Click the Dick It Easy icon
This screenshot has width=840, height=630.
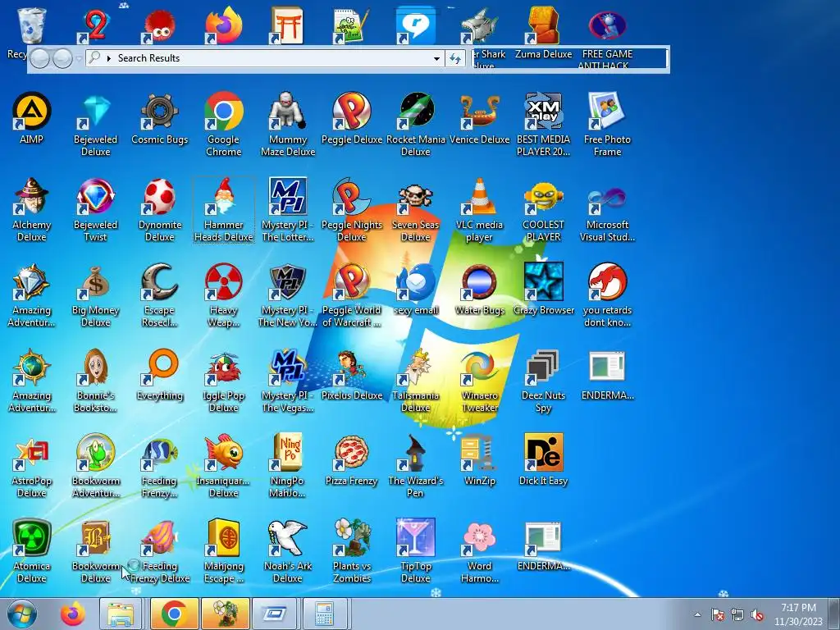point(543,461)
